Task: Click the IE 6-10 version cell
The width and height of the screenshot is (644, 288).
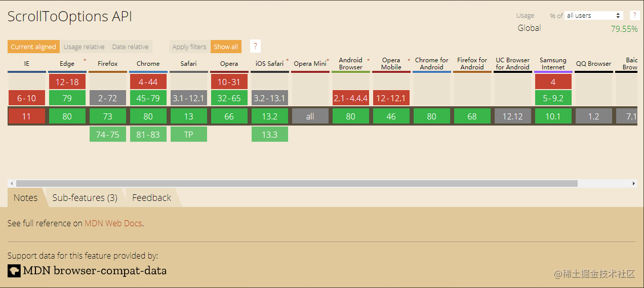Action: pos(27,98)
